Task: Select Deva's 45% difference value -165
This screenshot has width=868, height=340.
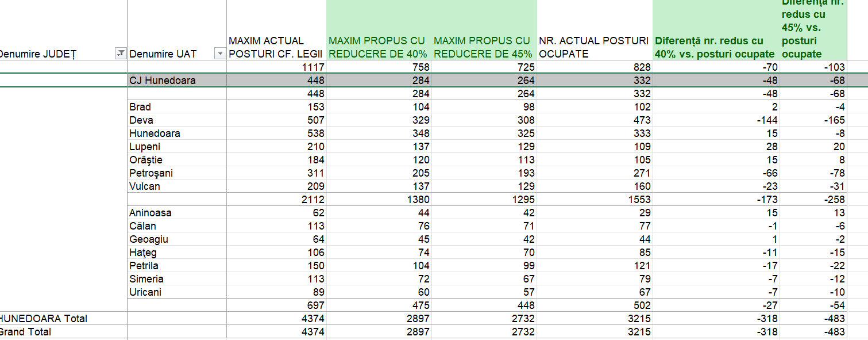Action: (x=833, y=120)
